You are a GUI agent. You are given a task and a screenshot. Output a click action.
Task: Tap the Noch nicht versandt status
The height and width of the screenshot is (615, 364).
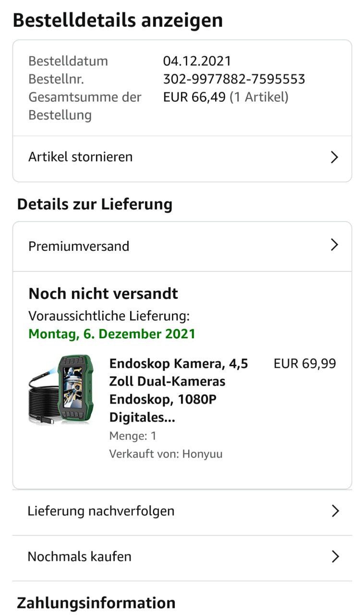click(x=103, y=293)
